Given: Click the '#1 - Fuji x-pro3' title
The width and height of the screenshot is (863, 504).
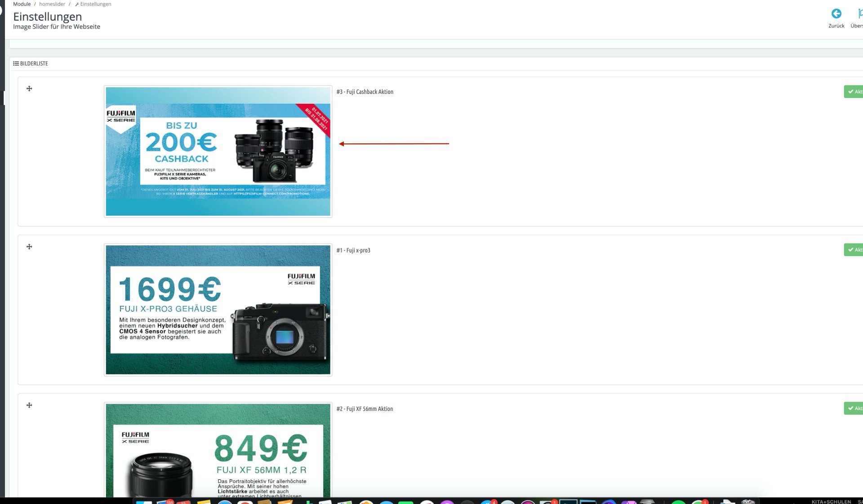Looking at the screenshot, I should (x=353, y=251).
